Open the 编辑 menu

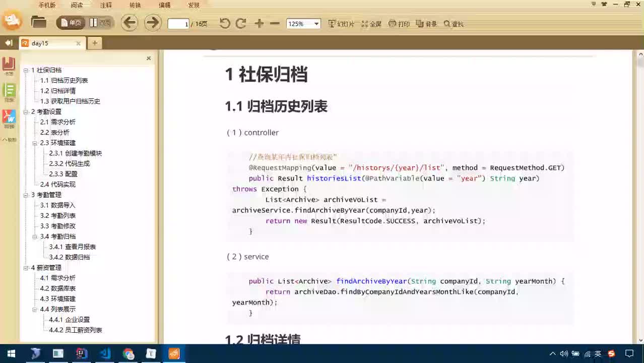164,5
